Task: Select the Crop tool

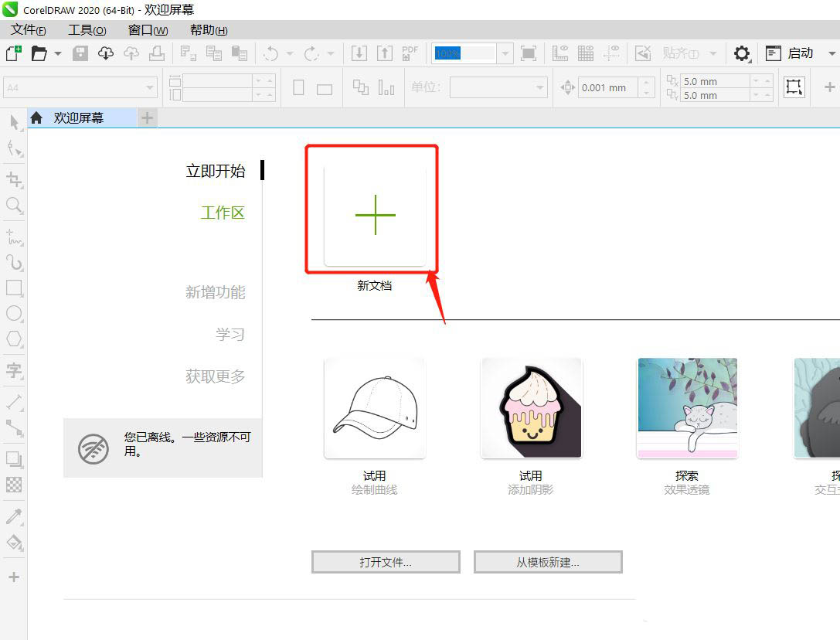Action: pyautogui.click(x=14, y=179)
